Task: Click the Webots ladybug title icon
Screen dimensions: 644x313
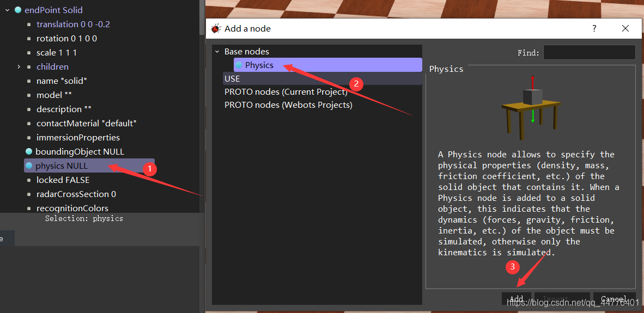Action: point(216,28)
